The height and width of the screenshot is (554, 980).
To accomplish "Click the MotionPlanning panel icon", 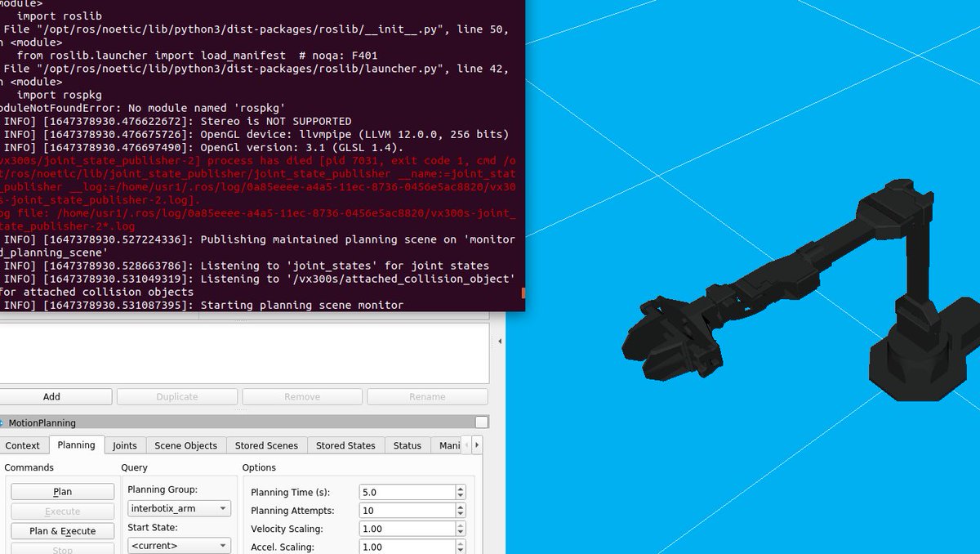I will click(2, 422).
